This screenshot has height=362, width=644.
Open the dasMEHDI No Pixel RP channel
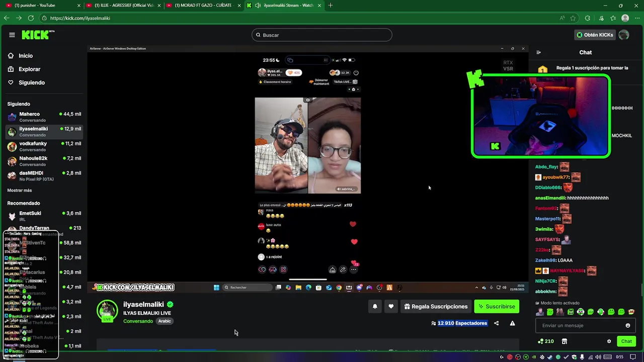[x=44, y=175]
